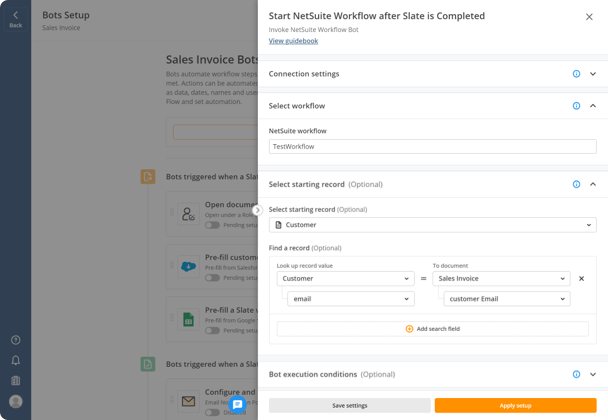
Task: Click Connection settings info icon
Action: 576,74
